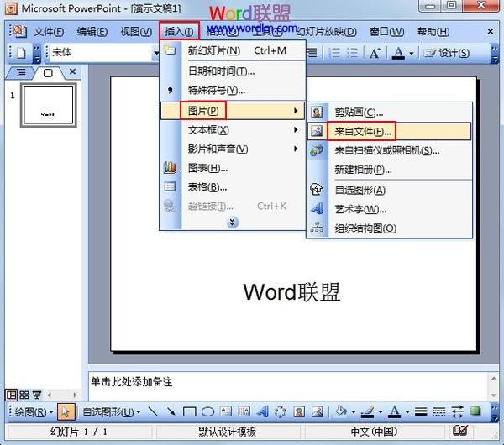Click the select objects pointer tool
The image size is (504, 445).
click(66, 411)
